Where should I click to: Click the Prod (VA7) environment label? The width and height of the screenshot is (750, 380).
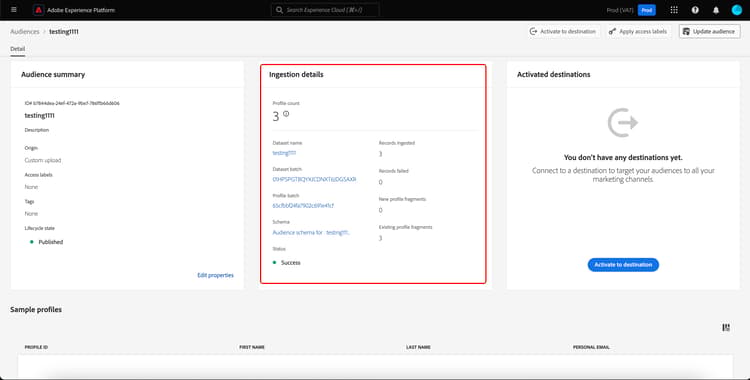620,10
